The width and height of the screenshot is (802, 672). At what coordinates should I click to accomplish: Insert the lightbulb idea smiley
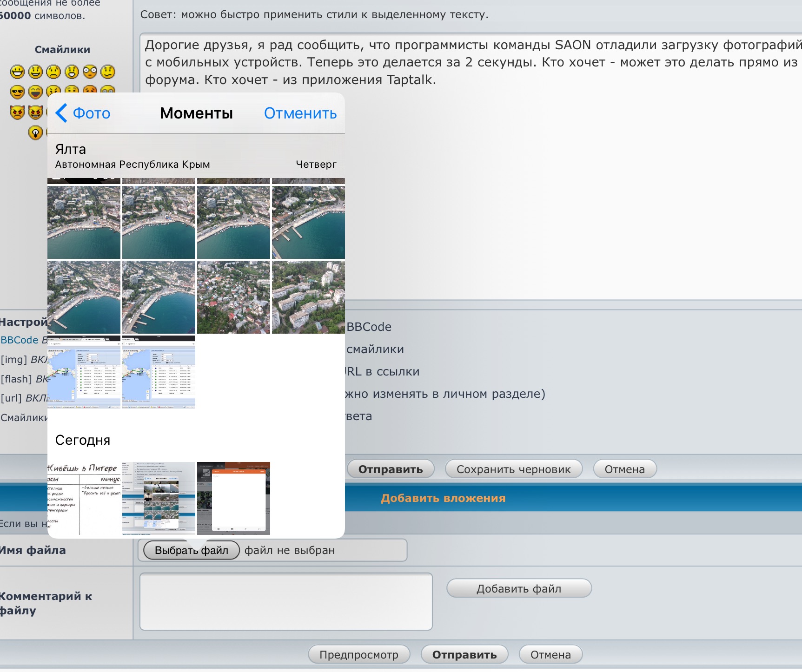[x=35, y=132]
